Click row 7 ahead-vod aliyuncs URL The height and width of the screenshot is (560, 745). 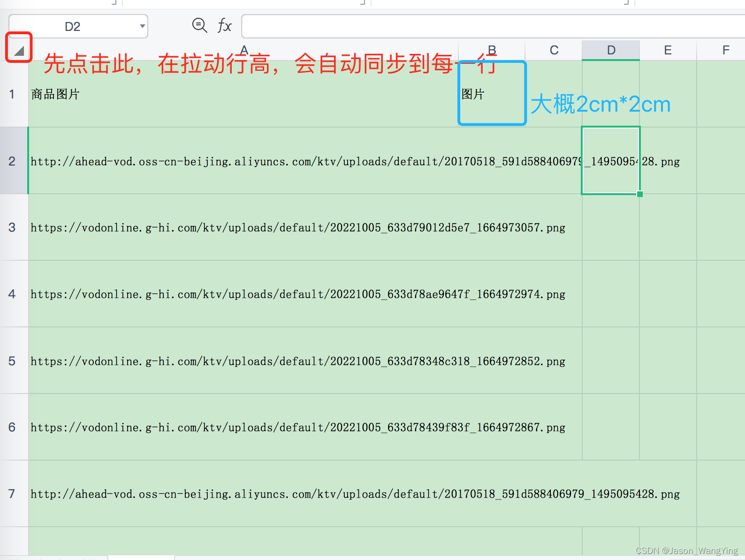[355, 494]
